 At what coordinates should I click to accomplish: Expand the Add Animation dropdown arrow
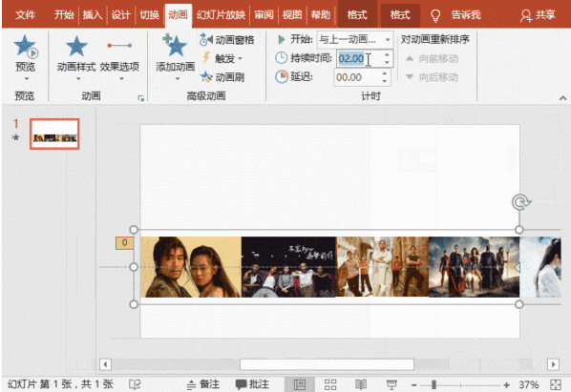pyautogui.click(x=177, y=79)
